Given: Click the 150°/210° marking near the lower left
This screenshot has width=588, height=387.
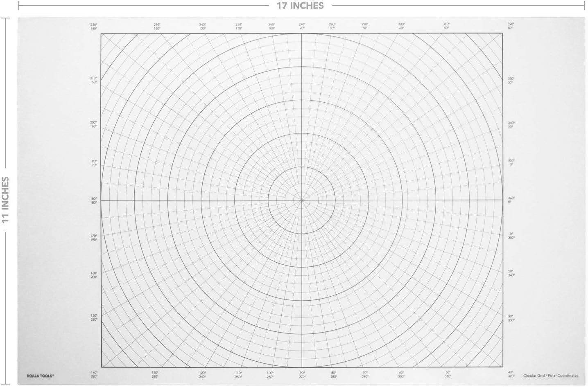Looking at the screenshot, I should coord(93,317).
